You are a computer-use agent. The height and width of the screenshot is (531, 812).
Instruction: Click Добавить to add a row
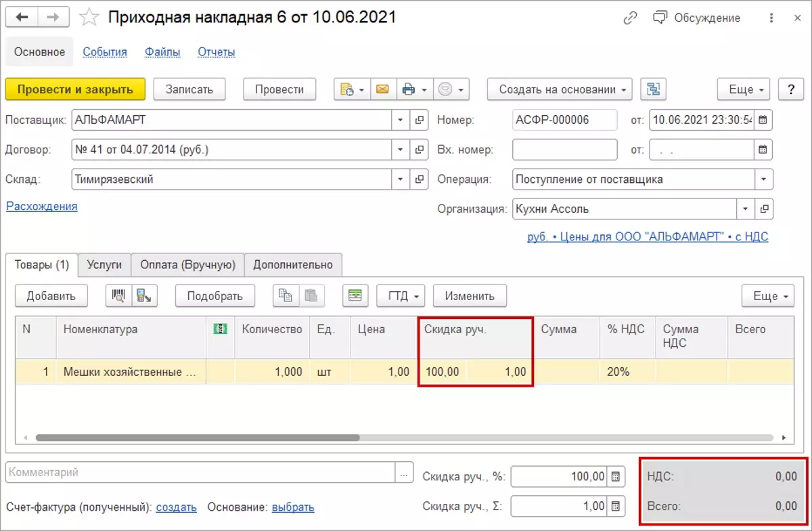point(51,295)
